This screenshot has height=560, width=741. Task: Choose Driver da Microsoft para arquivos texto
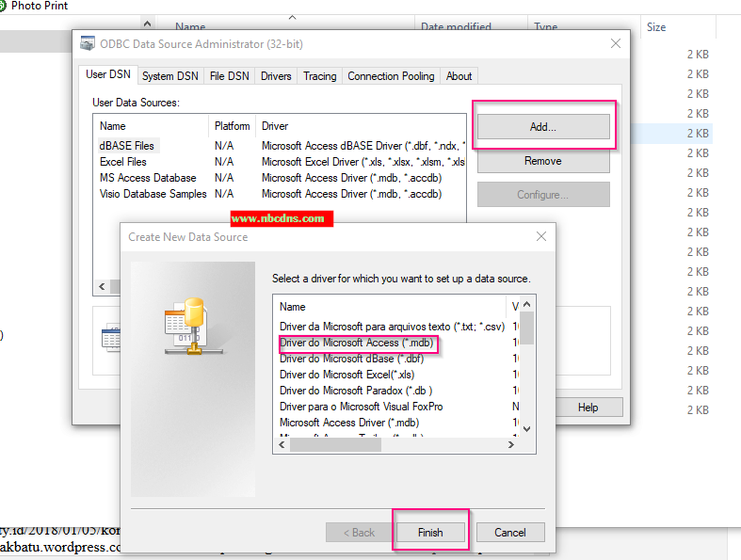point(392,327)
